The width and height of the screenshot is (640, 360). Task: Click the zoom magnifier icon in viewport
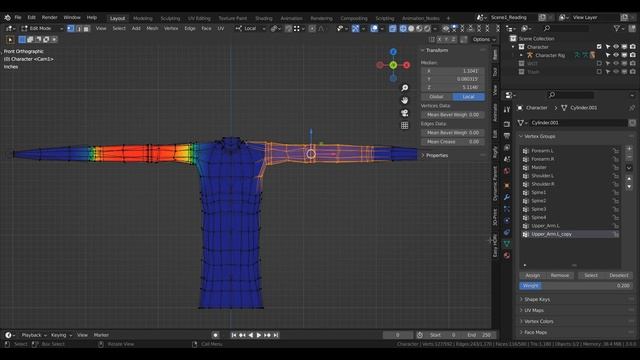[x=404, y=88]
